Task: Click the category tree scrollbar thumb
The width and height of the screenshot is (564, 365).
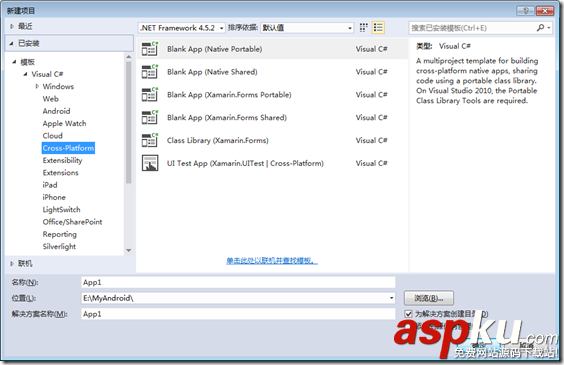Action: pyautogui.click(x=129, y=122)
